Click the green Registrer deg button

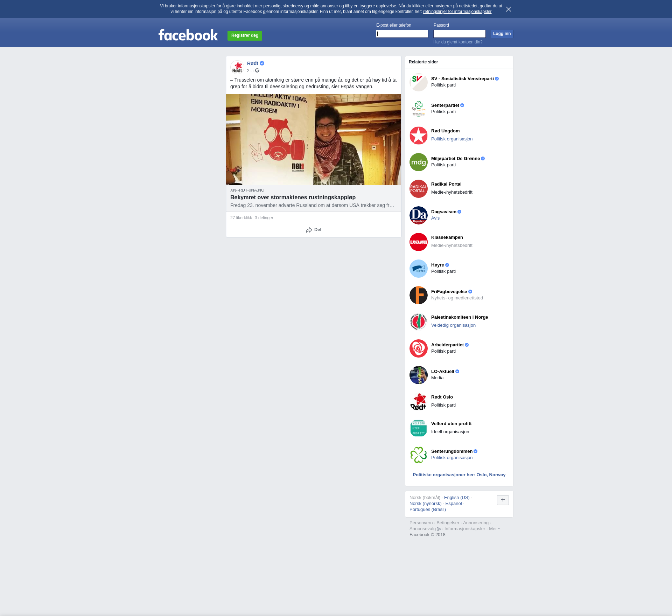click(245, 35)
